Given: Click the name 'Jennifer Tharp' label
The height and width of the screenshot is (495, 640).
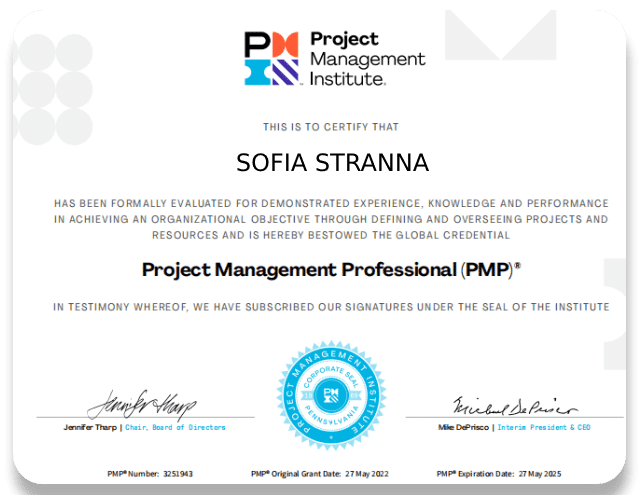Looking at the screenshot, I should tap(90, 427).
